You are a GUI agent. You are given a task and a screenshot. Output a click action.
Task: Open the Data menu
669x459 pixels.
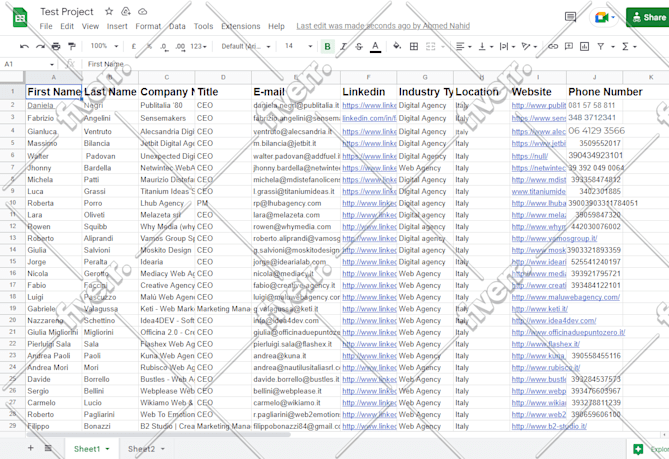(177, 26)
